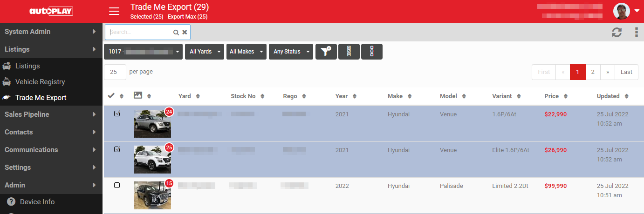
Task: Sort by the Year column arrows
Action: coord(355,96)
